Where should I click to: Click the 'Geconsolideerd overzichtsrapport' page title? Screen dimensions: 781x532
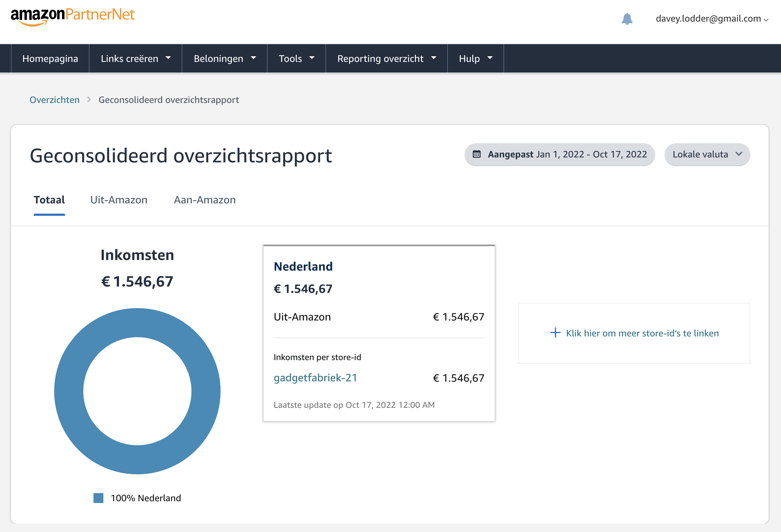(181, 156)
